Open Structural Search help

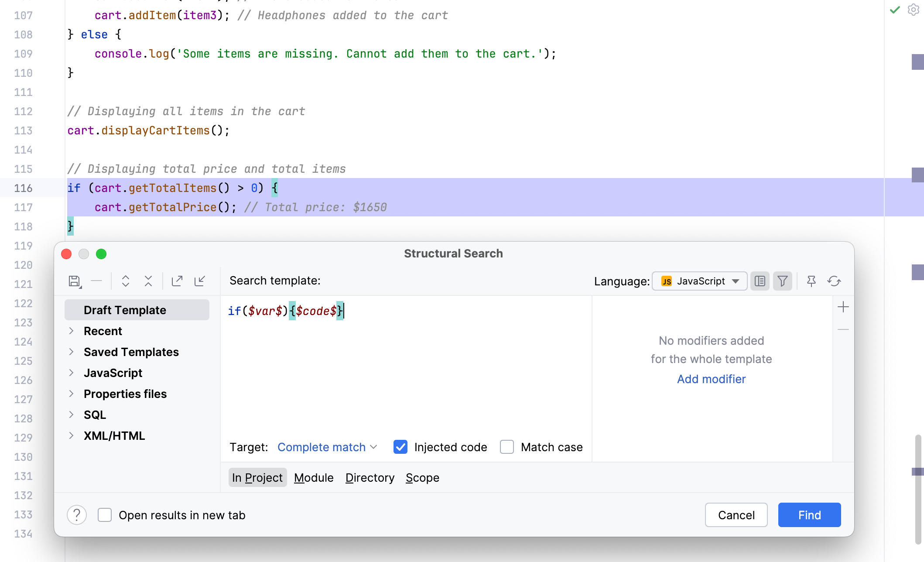point(77,515)
